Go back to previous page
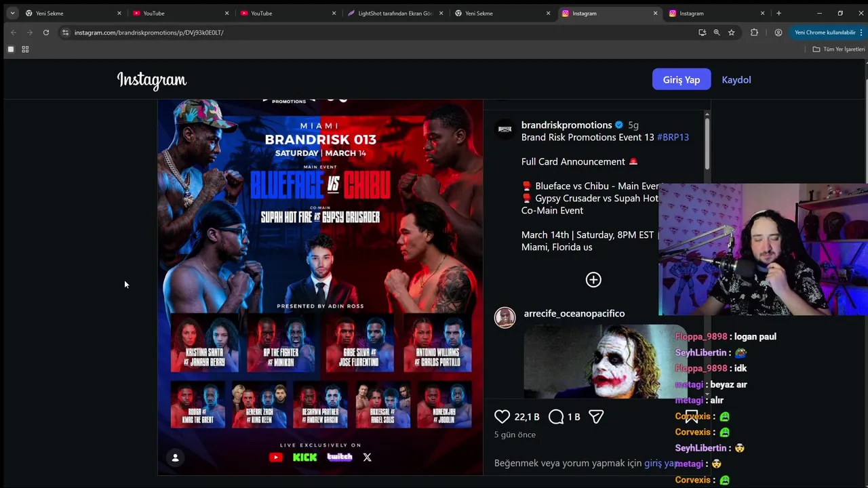Viewport: 868px width, 488px height. click(x=14, y=33)
